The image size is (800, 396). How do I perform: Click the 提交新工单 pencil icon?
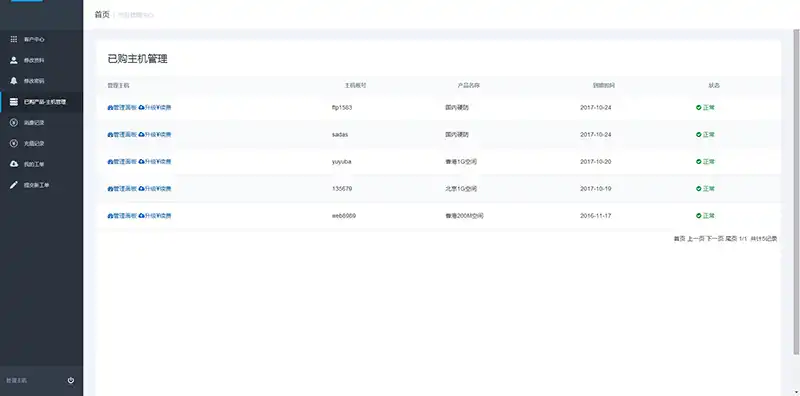[x=14, y=185]
